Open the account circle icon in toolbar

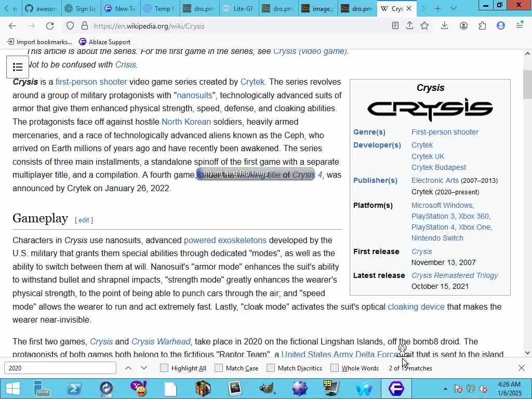pos(463,26)
